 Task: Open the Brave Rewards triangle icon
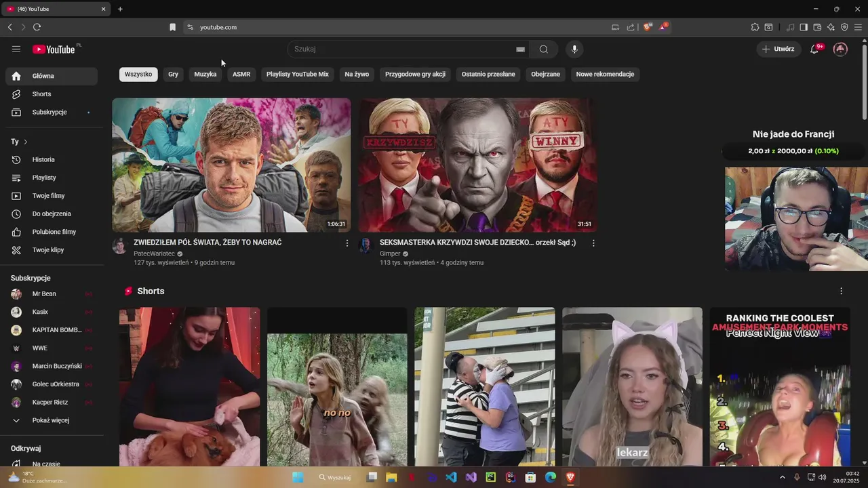click(663, 27)
